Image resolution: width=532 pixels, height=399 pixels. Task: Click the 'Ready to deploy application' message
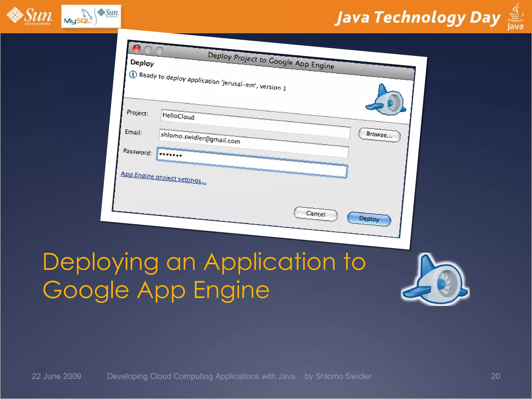pos(212,81)
